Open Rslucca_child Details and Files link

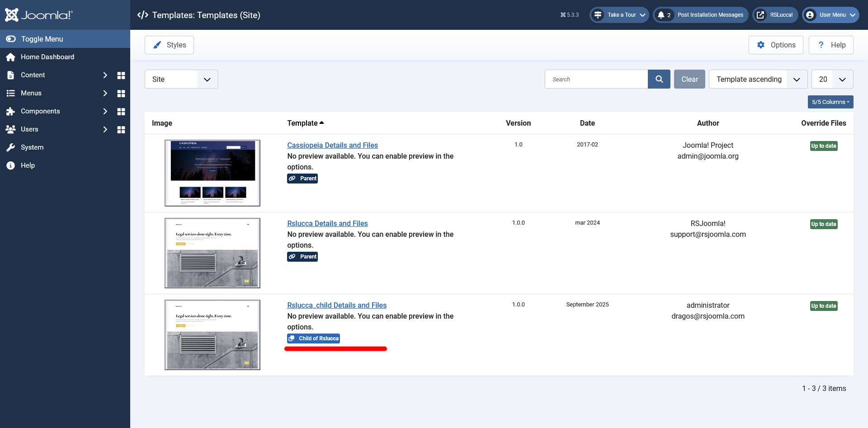tap(337, 305)
